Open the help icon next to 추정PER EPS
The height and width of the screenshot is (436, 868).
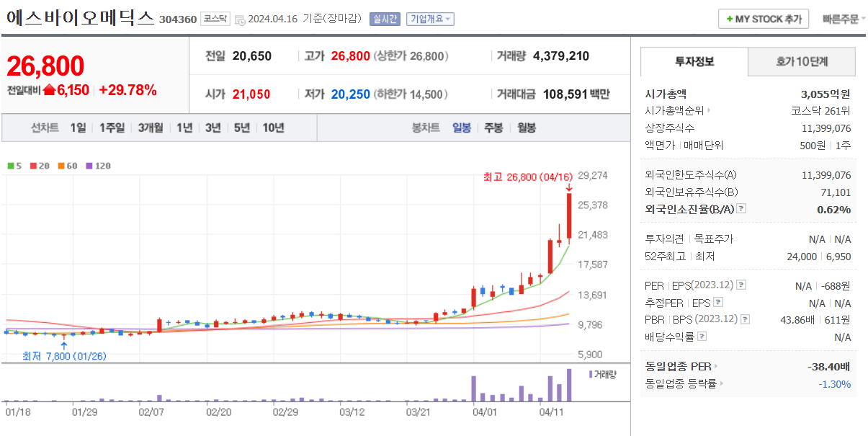(x=718, y=303)
